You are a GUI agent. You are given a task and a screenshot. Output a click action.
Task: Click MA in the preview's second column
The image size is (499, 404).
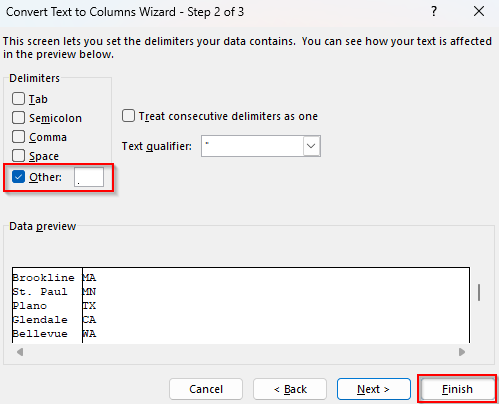coord(89,278)
